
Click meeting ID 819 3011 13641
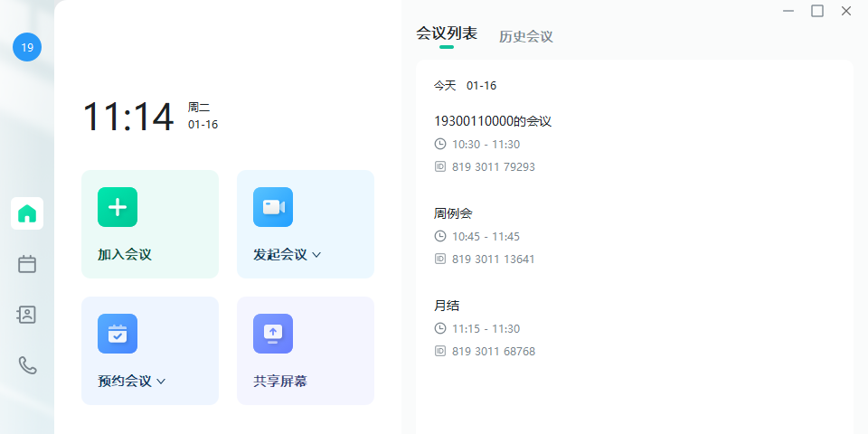(494, 259)
